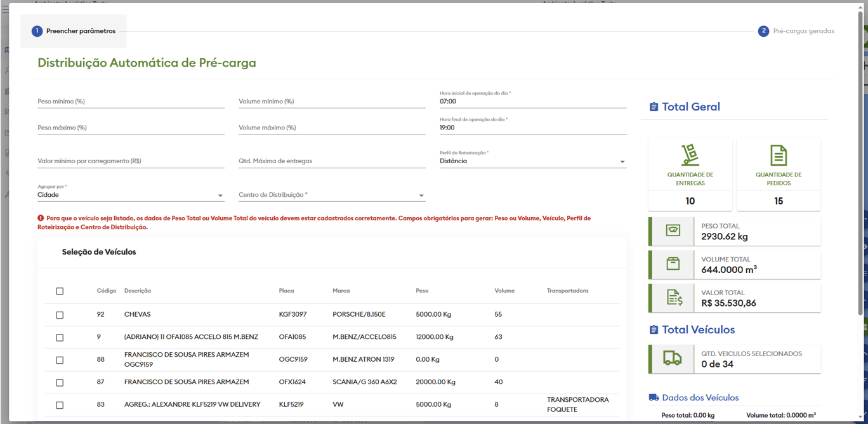868x424 pixels.
Task: Click the Descrição column header
Action: coord(138,291)
